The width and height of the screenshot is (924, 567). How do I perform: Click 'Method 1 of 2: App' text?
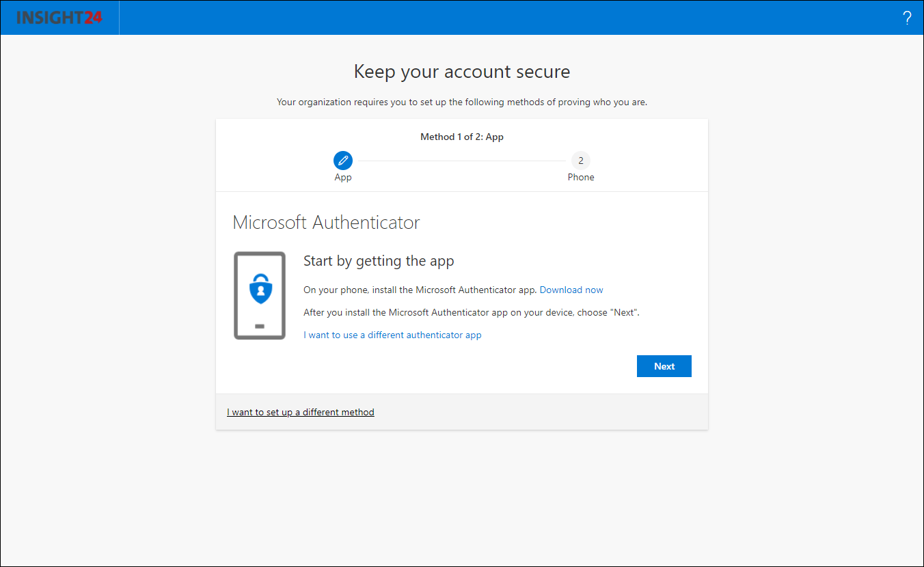(462, 137)
